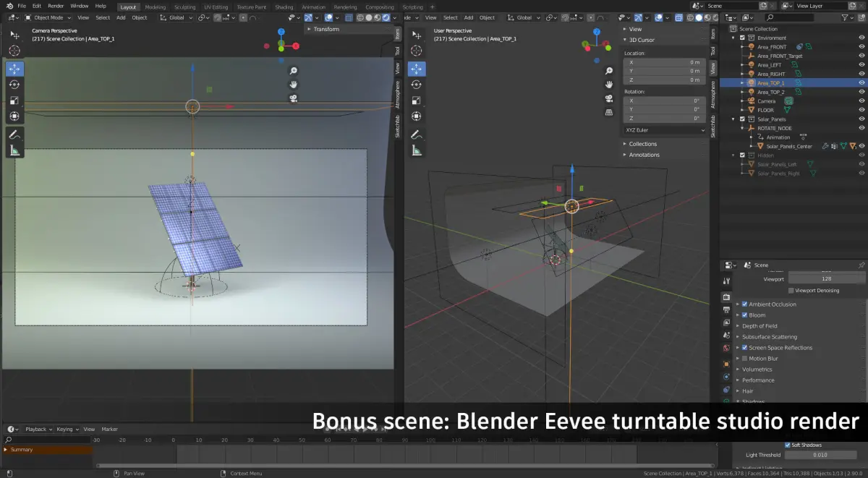
Task: Select the Cursor tool in left viewport
Action: tap(14, 51)
